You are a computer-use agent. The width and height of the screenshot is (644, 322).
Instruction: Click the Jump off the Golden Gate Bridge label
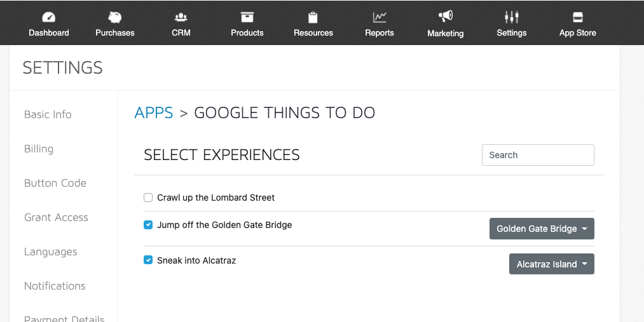click(x=224, y=225)
